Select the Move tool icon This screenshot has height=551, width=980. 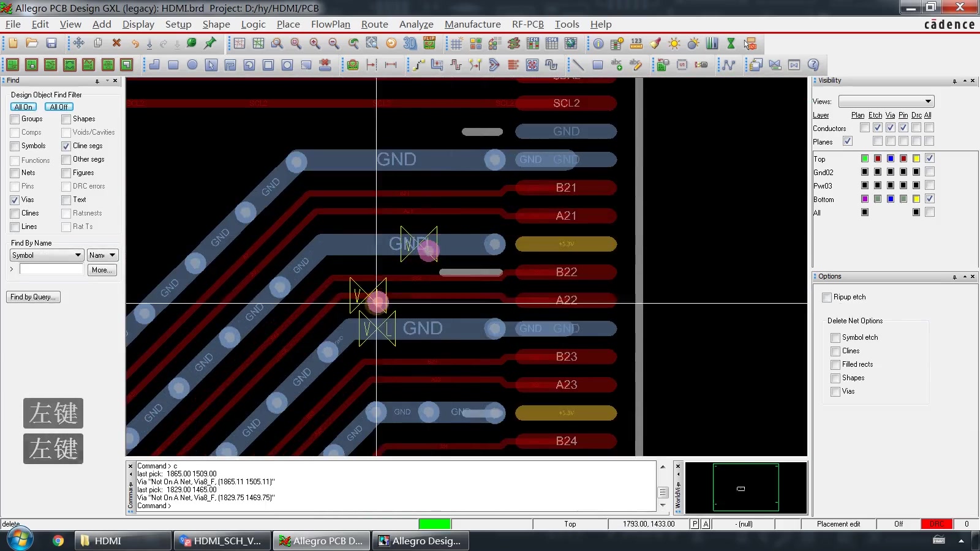[78, 43]
